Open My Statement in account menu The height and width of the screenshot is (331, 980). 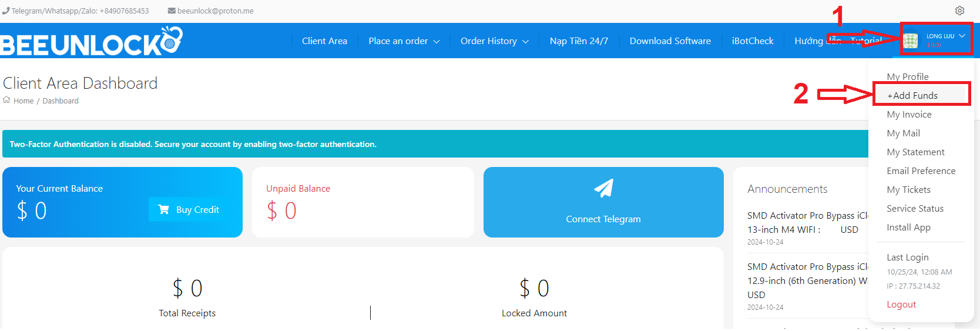(x=915, y=152)
